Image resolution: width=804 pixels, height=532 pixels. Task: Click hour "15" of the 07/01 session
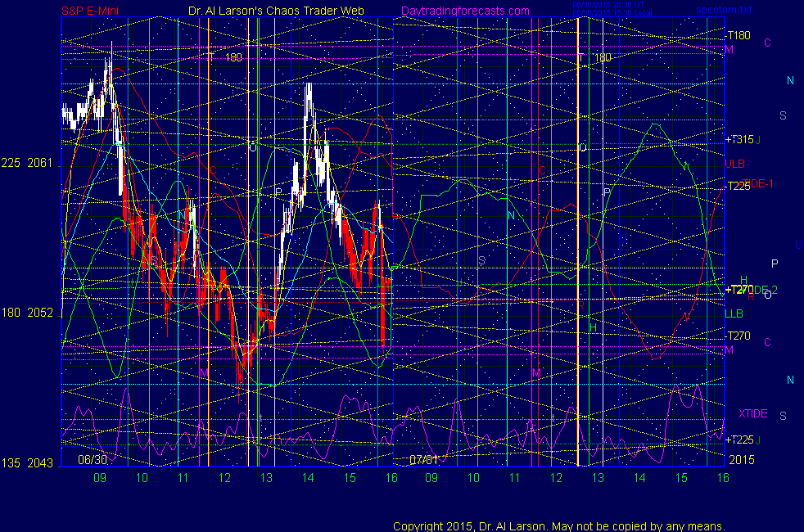(681, 478)
